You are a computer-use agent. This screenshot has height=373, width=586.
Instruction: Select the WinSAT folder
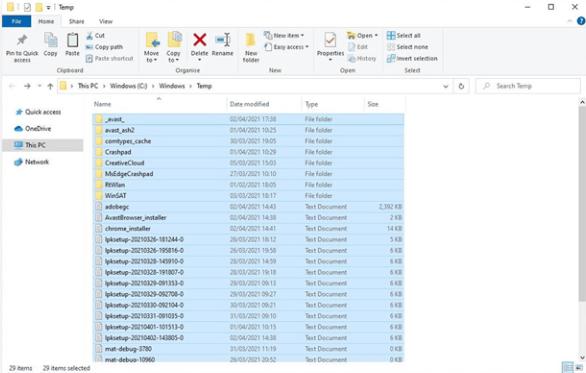248,196
